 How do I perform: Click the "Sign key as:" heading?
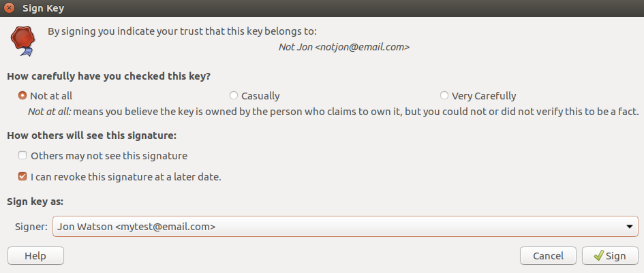(35, 202)
